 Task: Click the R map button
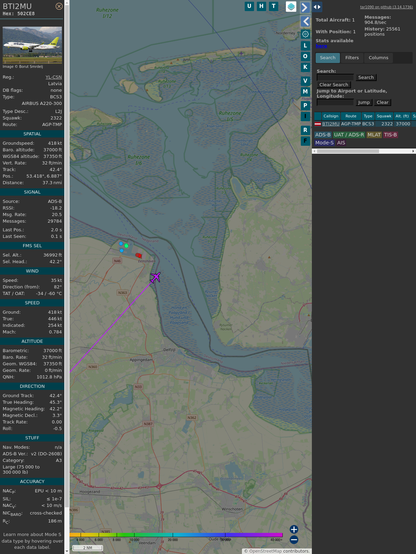(x=305, y=130)
